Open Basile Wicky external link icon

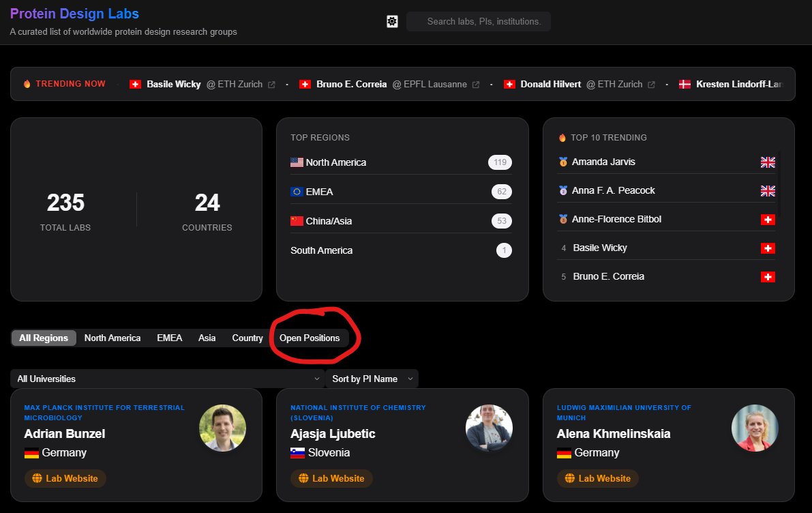point(271,85)
